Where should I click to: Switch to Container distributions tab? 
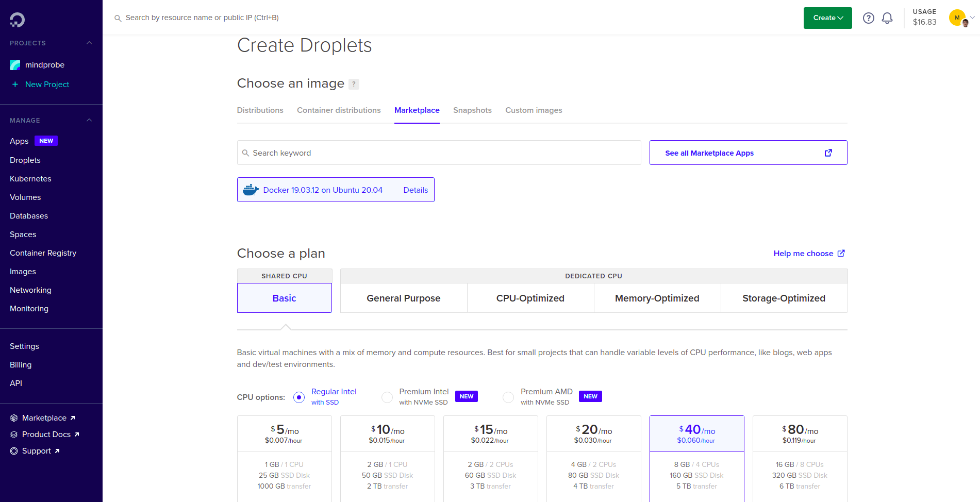click(x=339, y=110)
